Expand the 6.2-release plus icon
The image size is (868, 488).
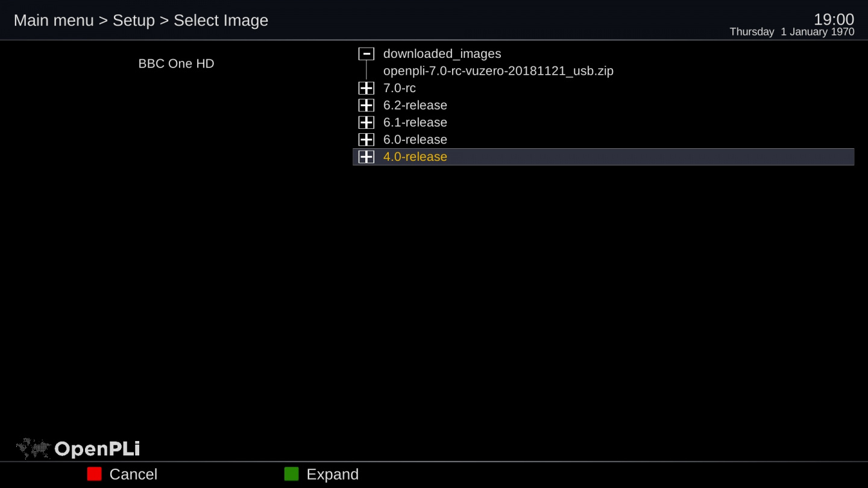pyautogui.click(x=366, y=105)
